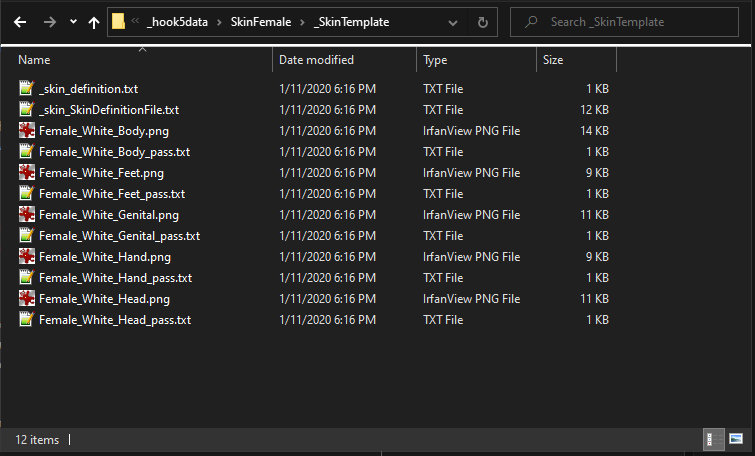Select the Female_White_Feet_pass.txt file icon
The height and width of the screenshot is (456, 755).
[x=26, y=194]
